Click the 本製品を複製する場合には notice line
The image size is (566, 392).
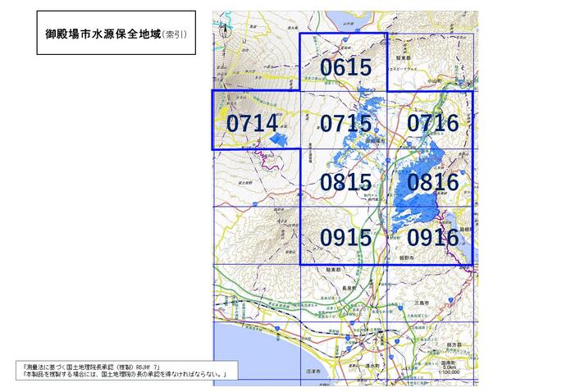124,374
